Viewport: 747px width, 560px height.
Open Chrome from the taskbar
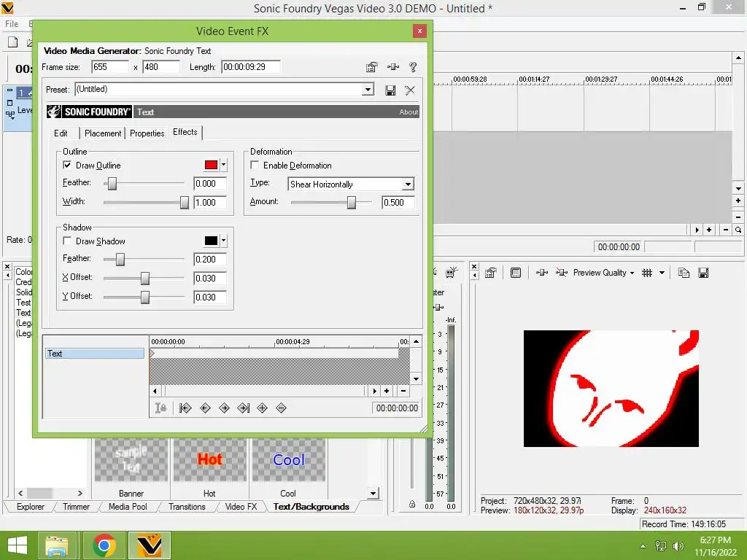click(104, 545)
